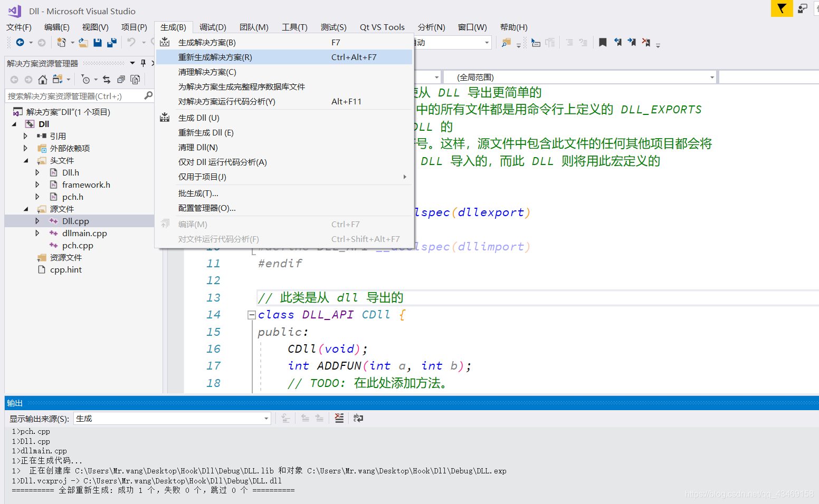Click the pending changes filter clock icon
Screen dimensions: 819x504
pyautogui.click(x=85, y=80)
